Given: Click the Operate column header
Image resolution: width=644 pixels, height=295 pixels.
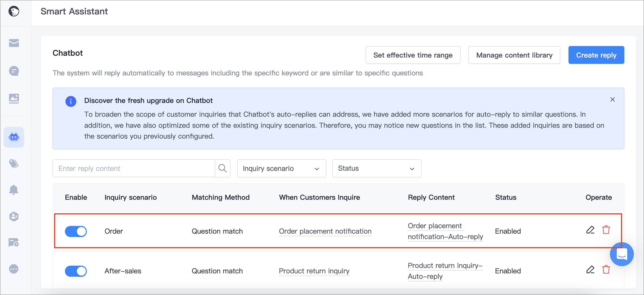Looking at the screenshot, I should [598, 197].
